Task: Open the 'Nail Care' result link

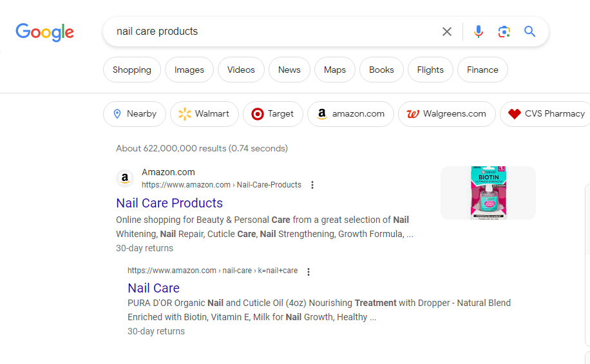Action: point(153,288)
